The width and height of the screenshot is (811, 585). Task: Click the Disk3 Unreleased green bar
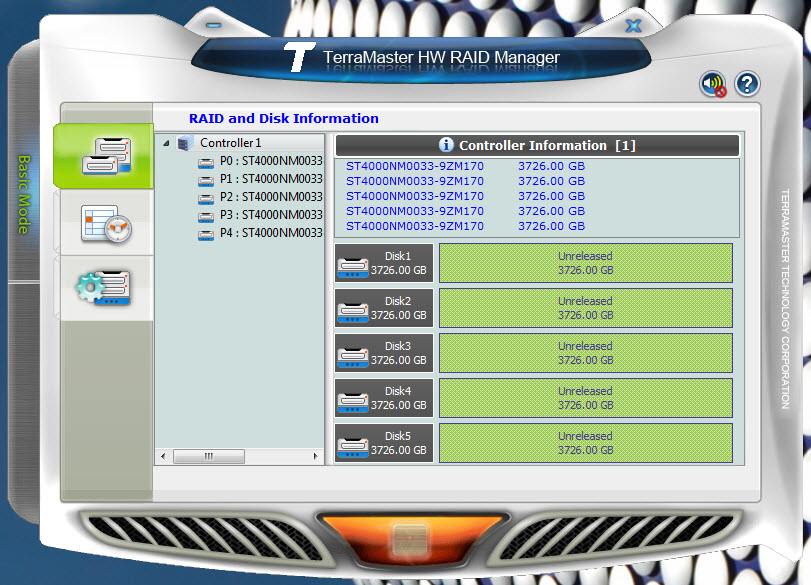tap(585, 353)
